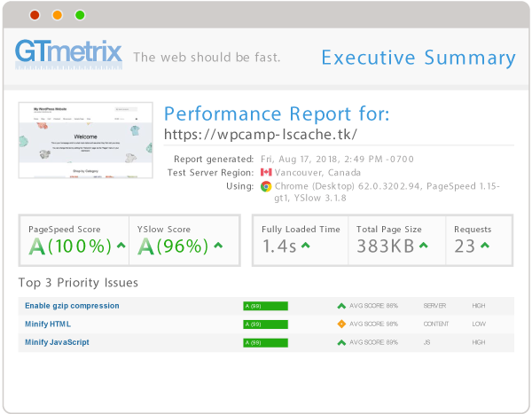
Task: Click the LOW priority label
Action: pyautogui.click(x=479, y=324)
